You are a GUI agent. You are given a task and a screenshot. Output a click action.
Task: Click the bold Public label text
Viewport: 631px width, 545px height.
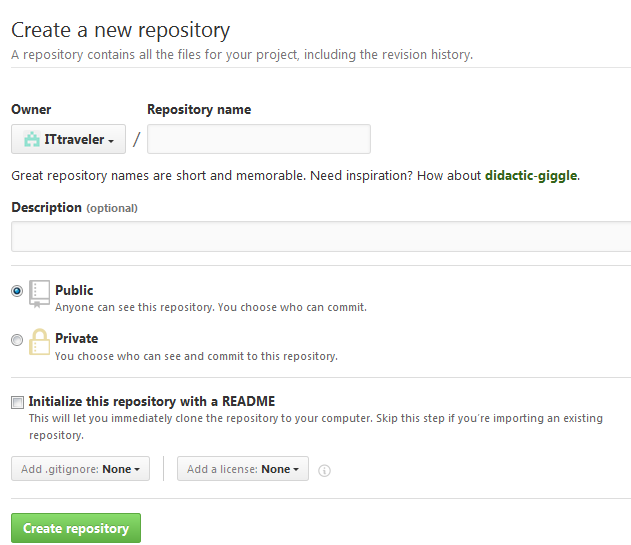coord(74,290)
